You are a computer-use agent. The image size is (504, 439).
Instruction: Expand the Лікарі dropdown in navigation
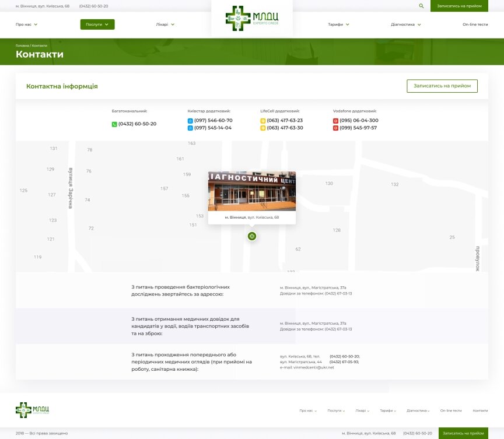point(165,24)
